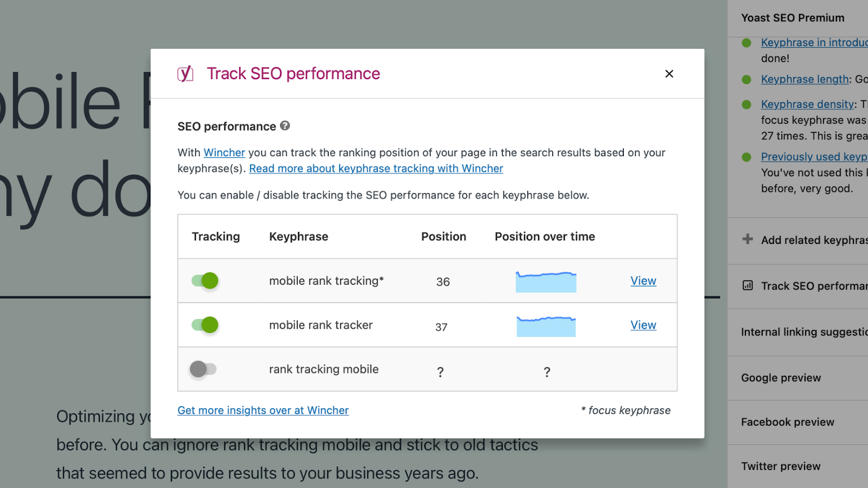Click green status dot beside Previously used keyphrase
The height and width of the screenshot is (488, 868).
click(746, 157)
